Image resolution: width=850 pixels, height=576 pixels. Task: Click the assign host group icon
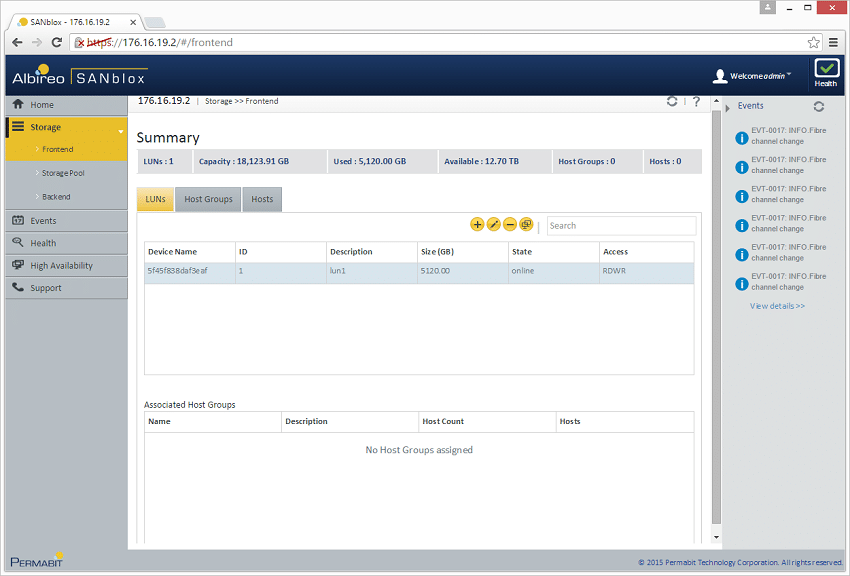tap(526, 224)
